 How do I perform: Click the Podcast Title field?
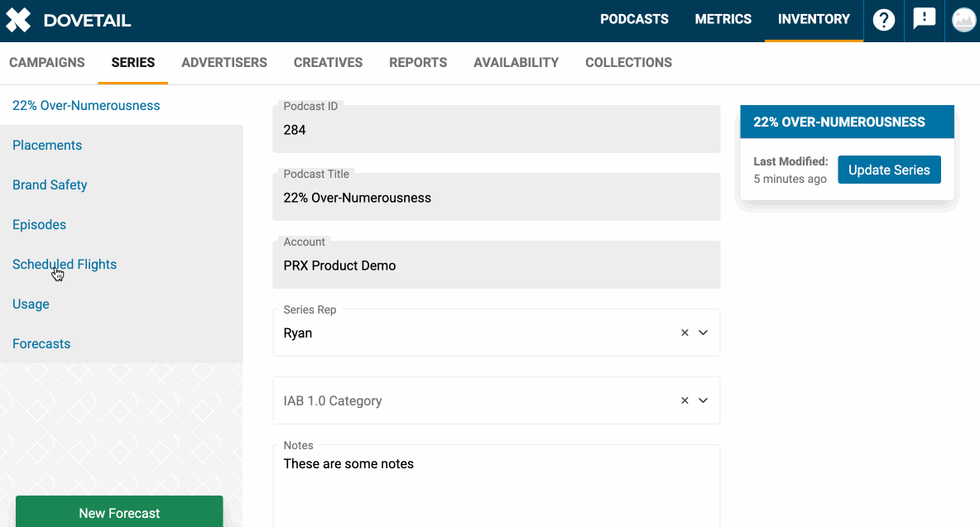pos(497,197)
